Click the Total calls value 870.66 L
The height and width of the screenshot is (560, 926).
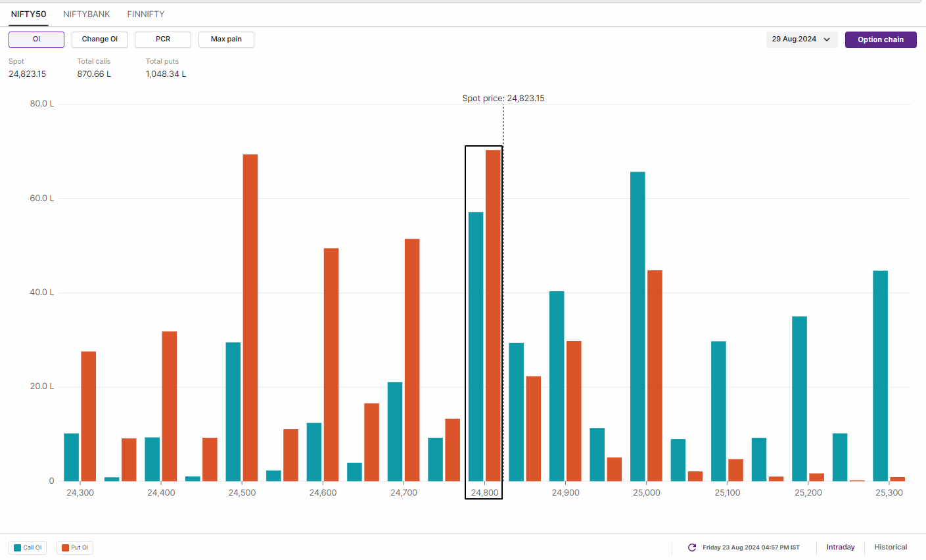[94, 74]
